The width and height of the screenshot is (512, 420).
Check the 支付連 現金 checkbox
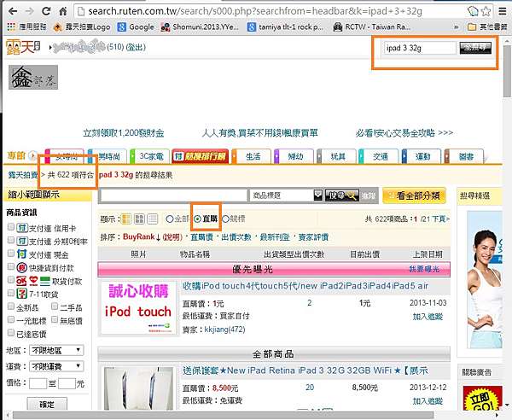tap(11, 254)
